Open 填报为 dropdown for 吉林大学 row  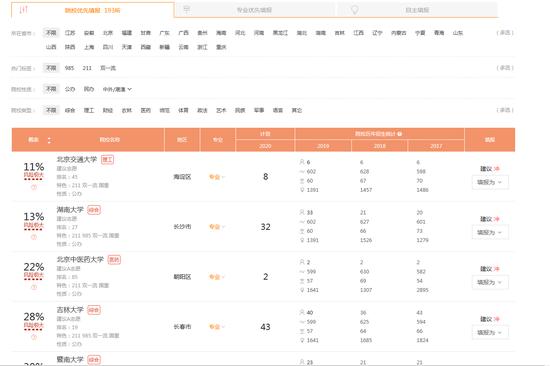(x=490, y=332)
